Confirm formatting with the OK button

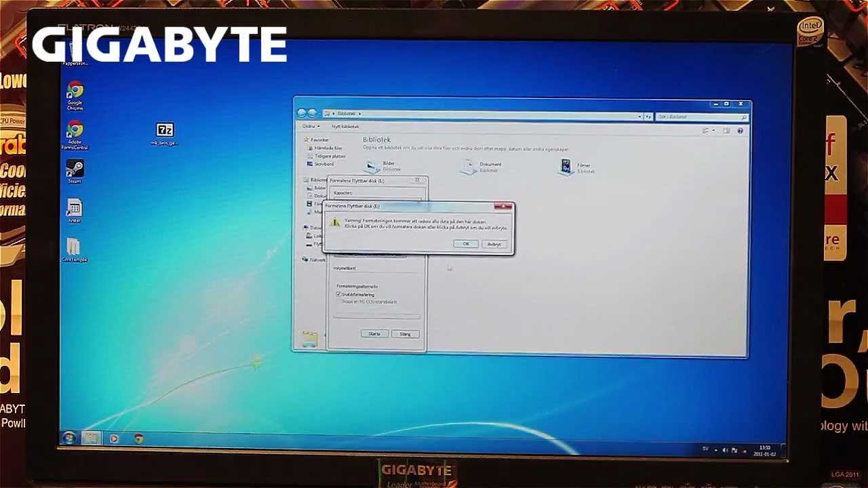[466, 244]
